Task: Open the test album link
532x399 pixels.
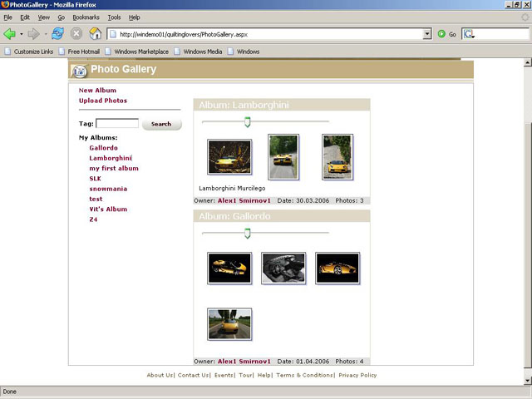Action: (96, 199)
